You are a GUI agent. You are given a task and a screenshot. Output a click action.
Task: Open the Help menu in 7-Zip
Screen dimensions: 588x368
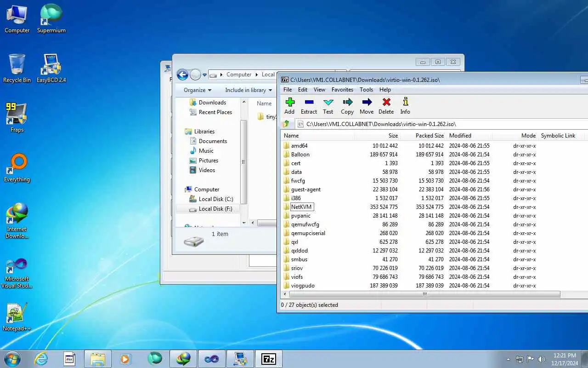pos(385,90)
